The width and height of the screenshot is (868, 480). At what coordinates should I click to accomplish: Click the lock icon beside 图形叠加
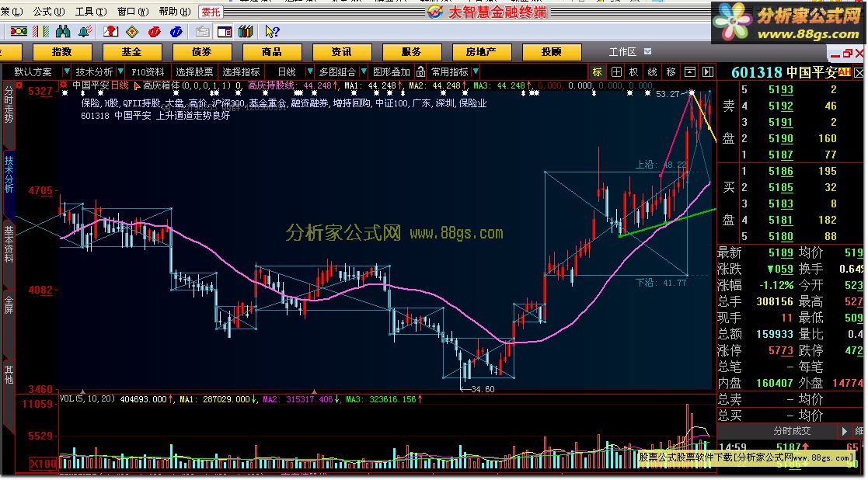click(x=420, y=72)
